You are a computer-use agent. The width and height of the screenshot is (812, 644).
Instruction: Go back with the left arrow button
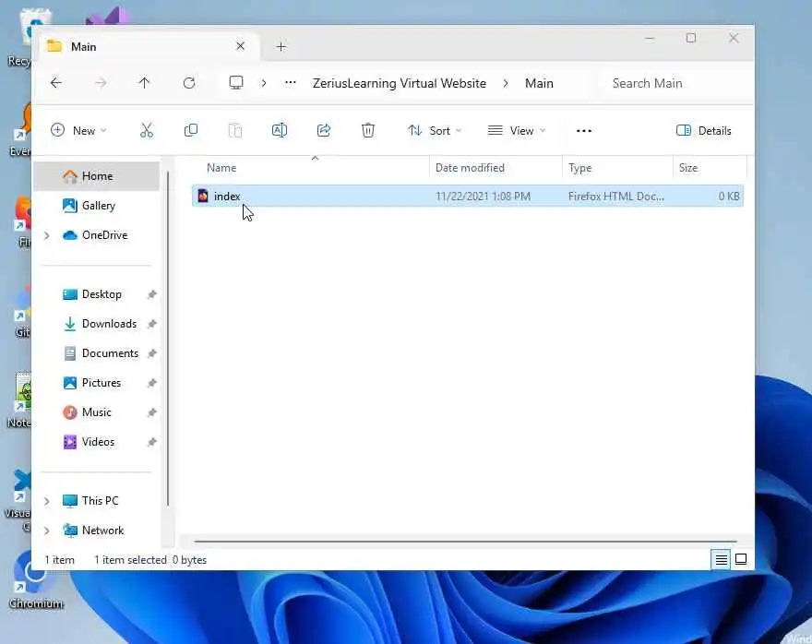(x=56, y=83)
